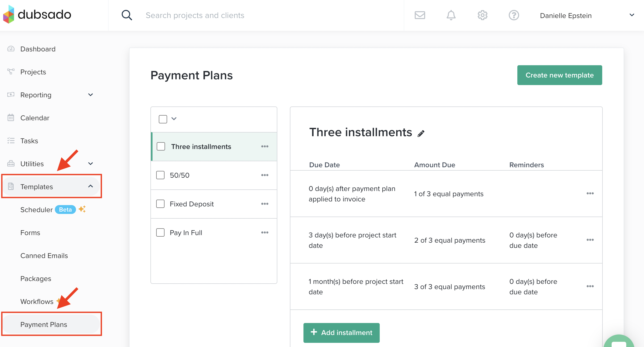This screenshot has width=644, height=347.
Task: Check the Fixed Deposit checkbox
Action: tap(160, 204)
